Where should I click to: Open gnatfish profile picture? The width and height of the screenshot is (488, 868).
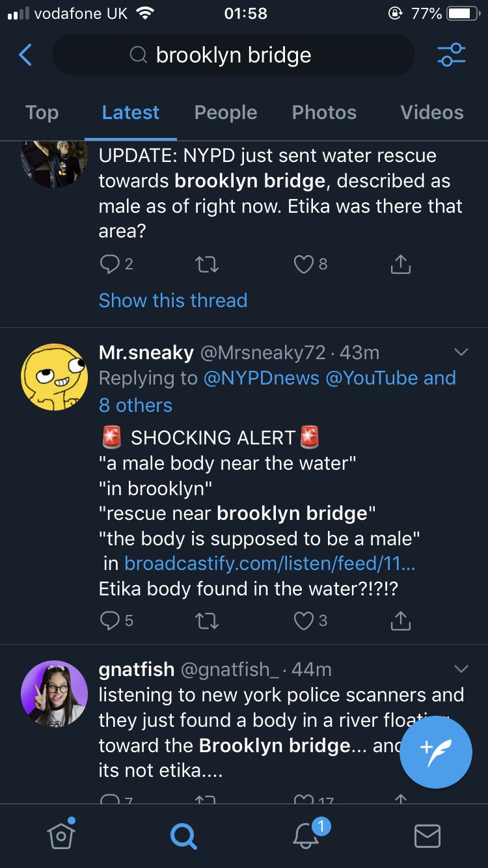[x=54, y=693]
